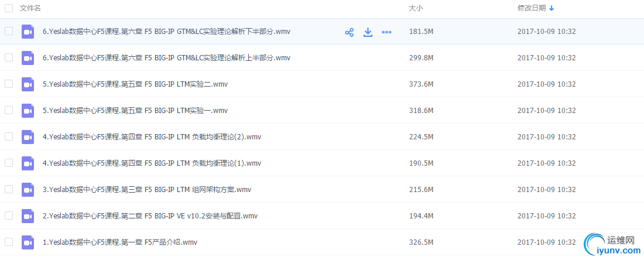
Task: Check the box for GTM&LC实验理论解析上半部分.wmv
Action: (x=9, y=57)
